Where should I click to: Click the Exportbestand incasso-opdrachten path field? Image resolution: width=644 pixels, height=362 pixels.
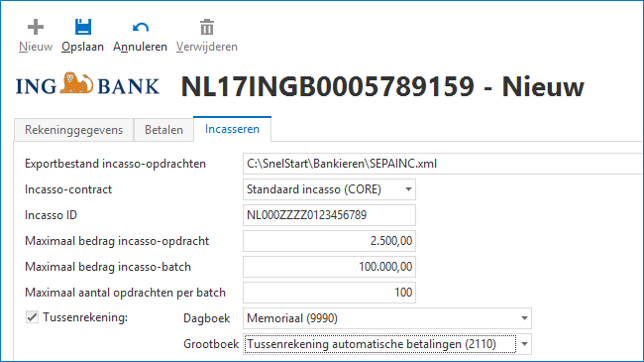click(x=443, y=164)
